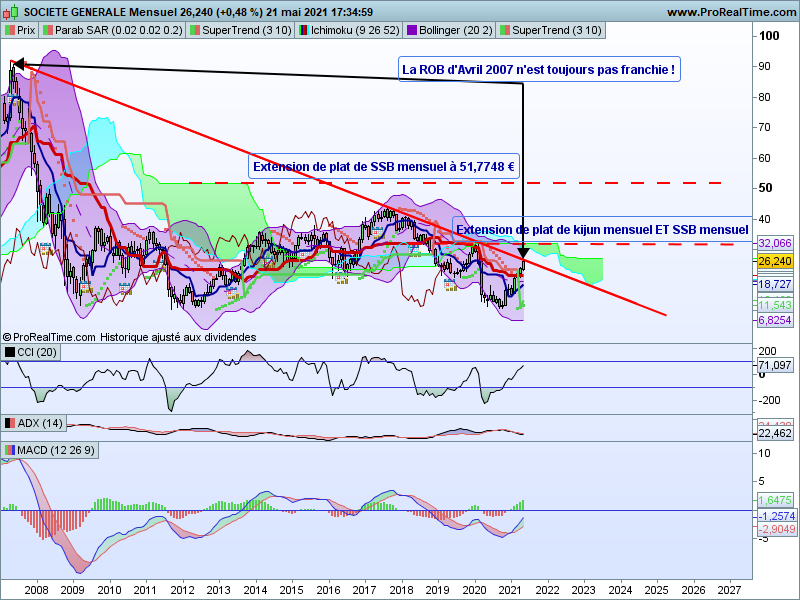Select the SuperTrend label next to Parab SAR

pyautogui.click(x=240, y=30)
